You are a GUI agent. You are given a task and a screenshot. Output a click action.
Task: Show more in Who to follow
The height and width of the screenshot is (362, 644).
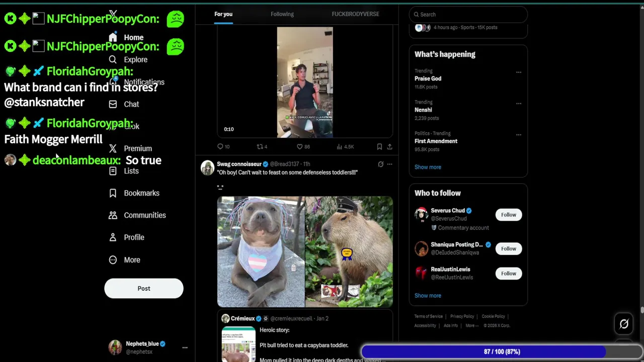click(428, 296)
